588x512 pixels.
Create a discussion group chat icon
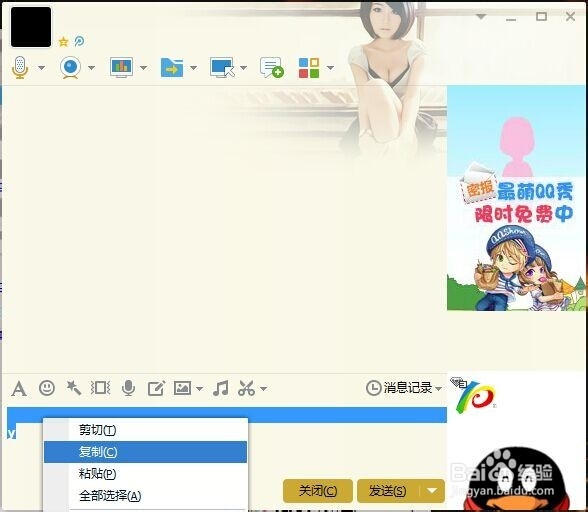272,68
